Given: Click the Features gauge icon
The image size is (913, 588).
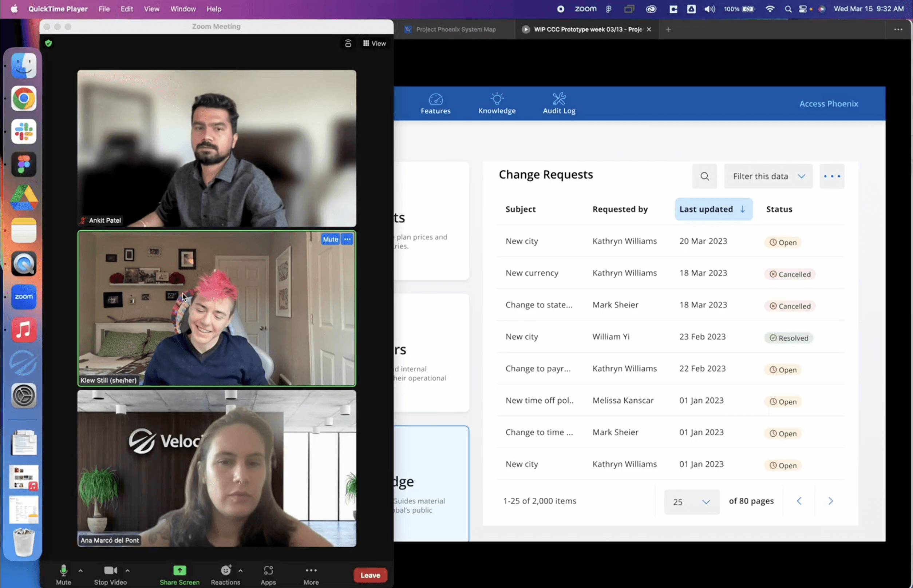Looking at the screenshot, I should [435, 99].
